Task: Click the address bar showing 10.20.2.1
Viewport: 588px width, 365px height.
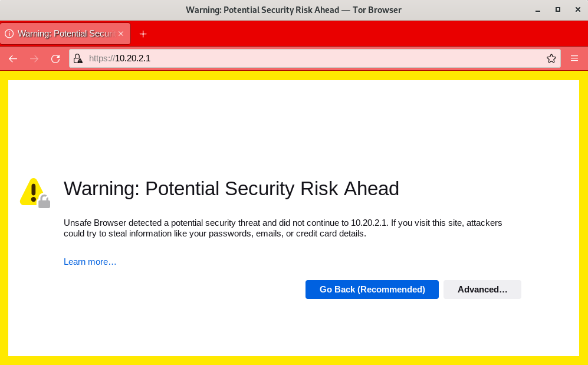Action: (x=318, y=58)
